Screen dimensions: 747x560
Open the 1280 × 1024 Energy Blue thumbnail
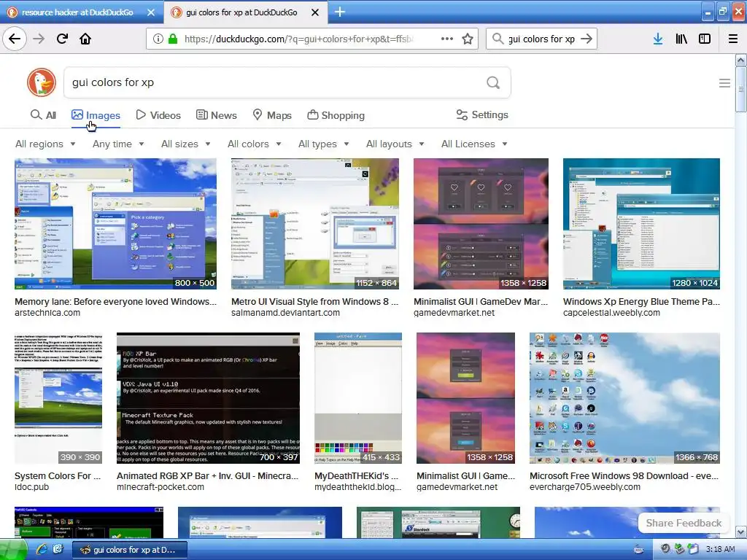[x=641, y=224]
